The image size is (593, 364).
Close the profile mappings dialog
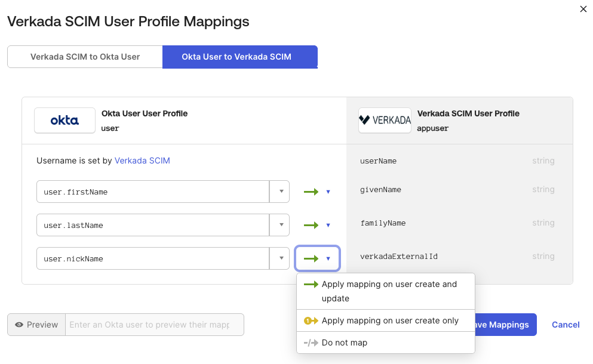[583, 9]
